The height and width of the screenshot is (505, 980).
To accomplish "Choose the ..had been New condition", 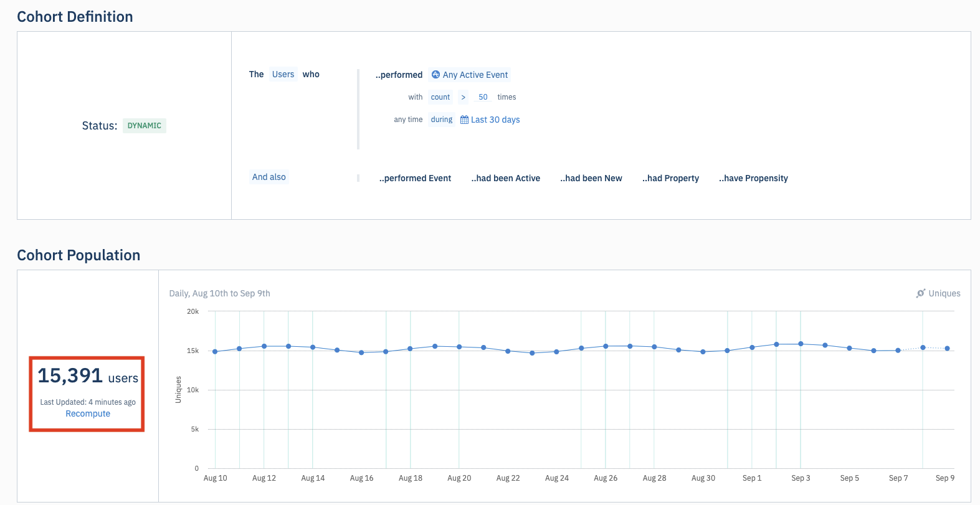I will click(591, 178).
